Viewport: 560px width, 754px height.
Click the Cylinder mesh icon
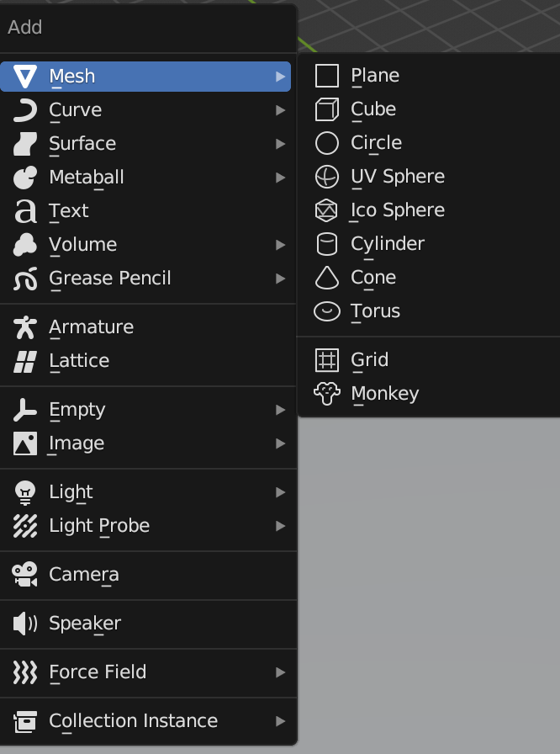tap(326, 244)
